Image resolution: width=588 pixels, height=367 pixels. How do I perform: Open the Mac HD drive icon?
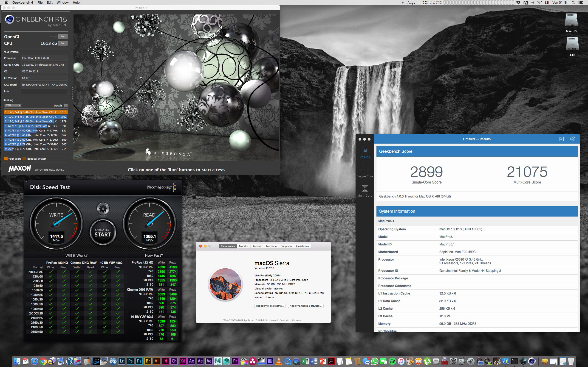(571, 21)
